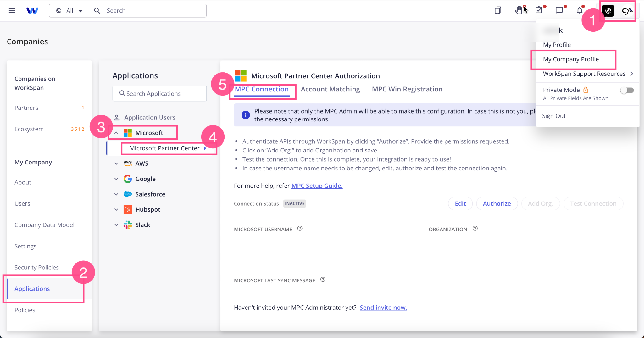Screen dimensions: 644x338
Task: Choose Sign Out from the user menu
Action: coord(554,116)
